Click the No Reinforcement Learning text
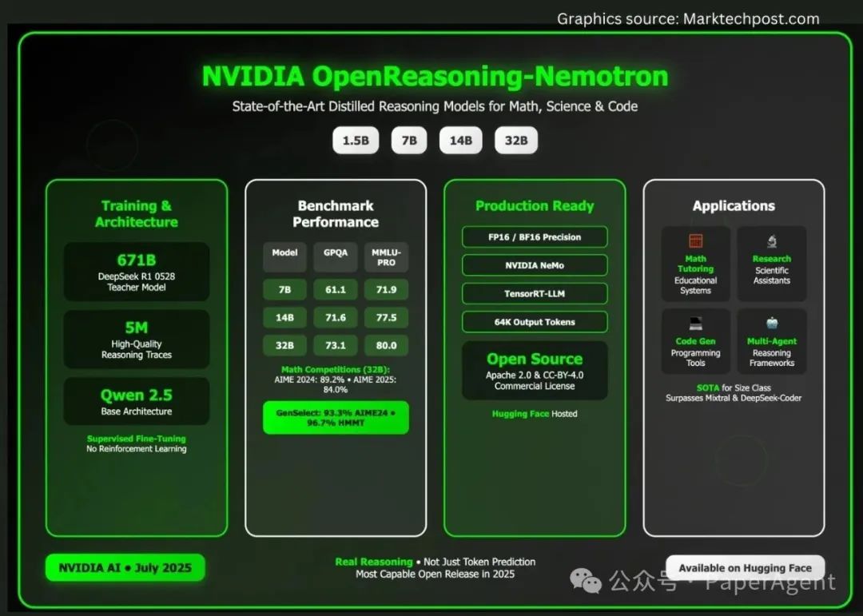This screenshot has width=863, height=616. click(137, 449)
